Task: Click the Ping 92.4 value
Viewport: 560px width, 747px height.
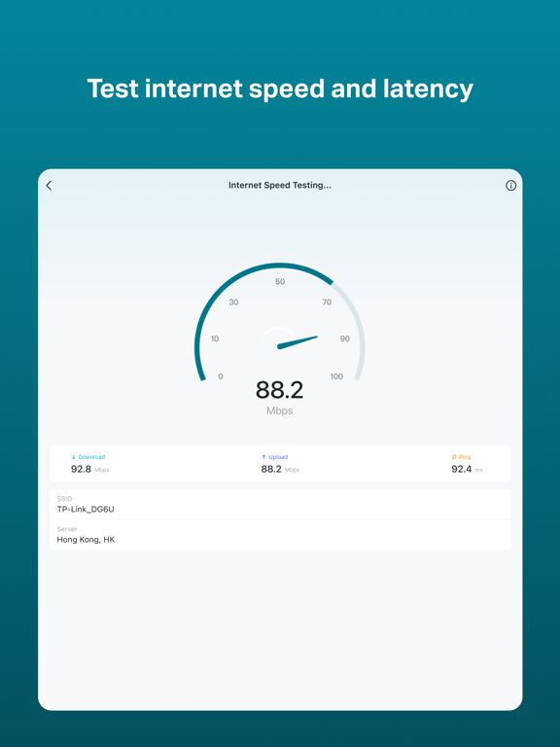Action: click(x=462, y=469)
